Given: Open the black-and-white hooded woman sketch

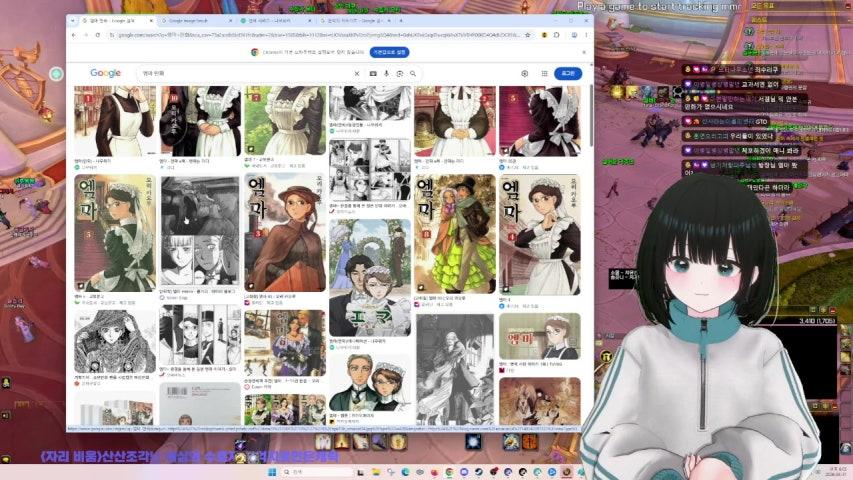Looking at the screenshot, I should coord(115,342).
